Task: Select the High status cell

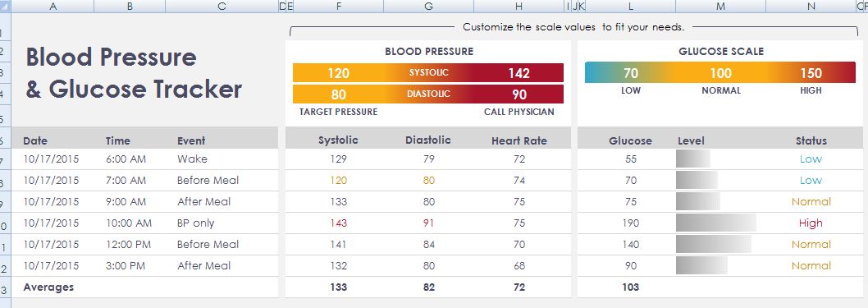Action: click(811, 223)
